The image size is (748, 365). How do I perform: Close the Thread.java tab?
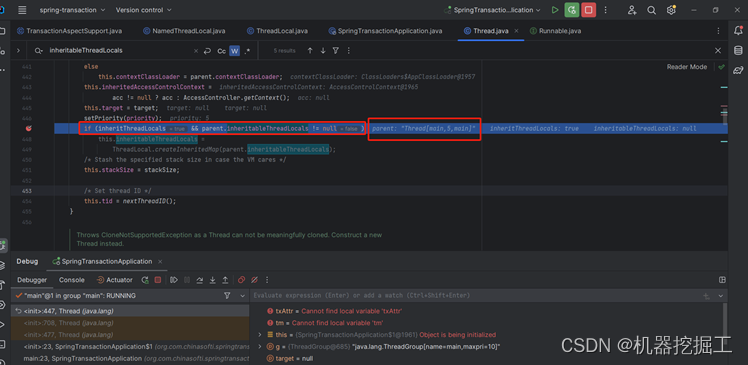coord(515,31)
